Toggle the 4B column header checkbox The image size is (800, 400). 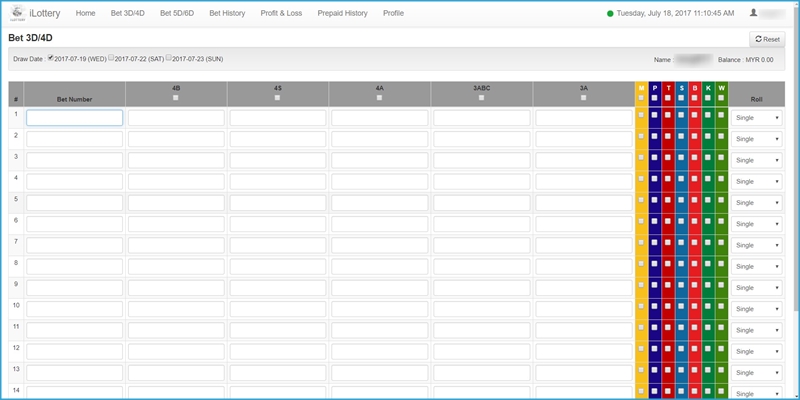176,98
